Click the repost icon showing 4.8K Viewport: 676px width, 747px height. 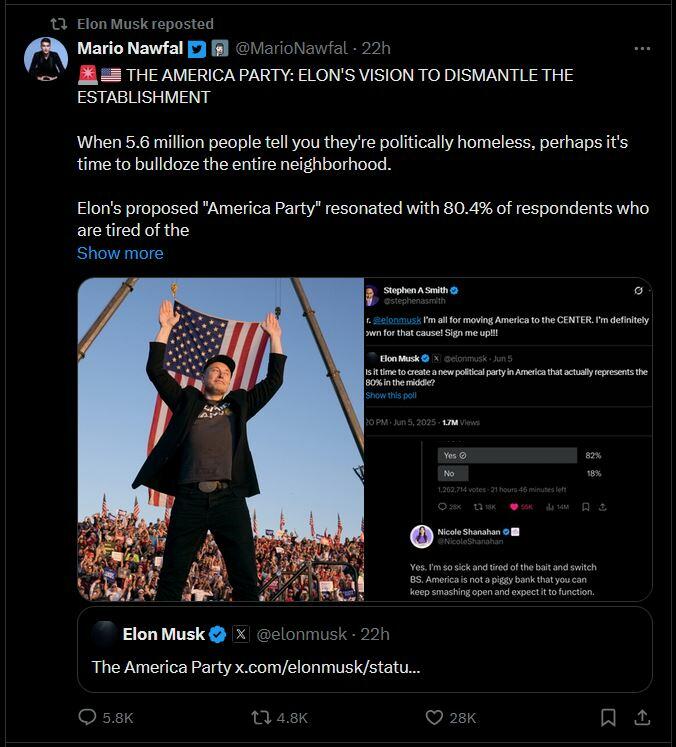(261, 717)
